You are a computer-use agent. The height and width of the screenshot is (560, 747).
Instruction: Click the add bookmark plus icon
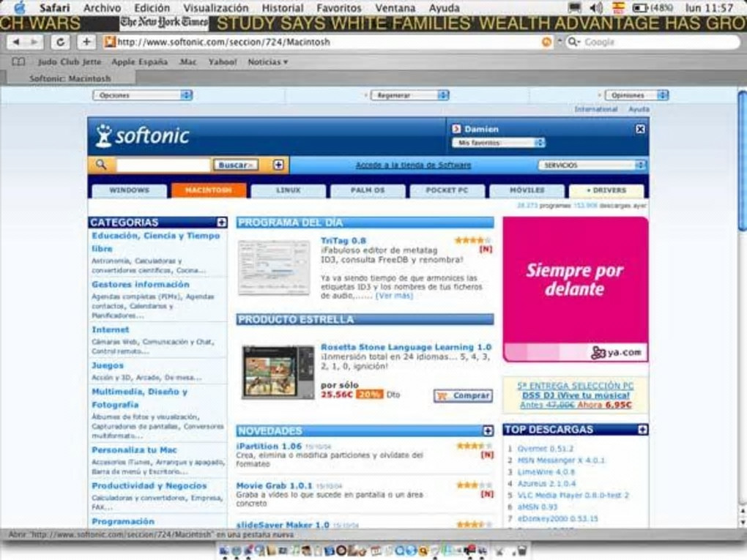click(x=86, y=42)
